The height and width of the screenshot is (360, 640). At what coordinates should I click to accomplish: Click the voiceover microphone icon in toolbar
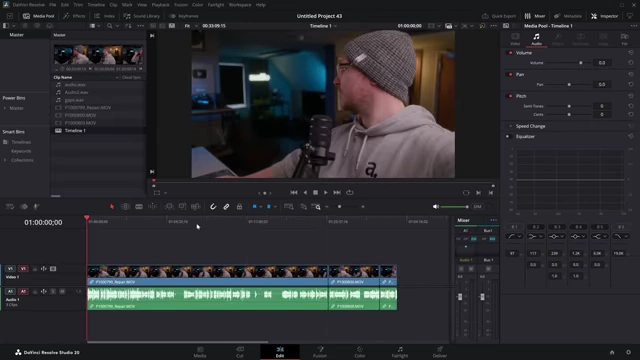[36, 207]
